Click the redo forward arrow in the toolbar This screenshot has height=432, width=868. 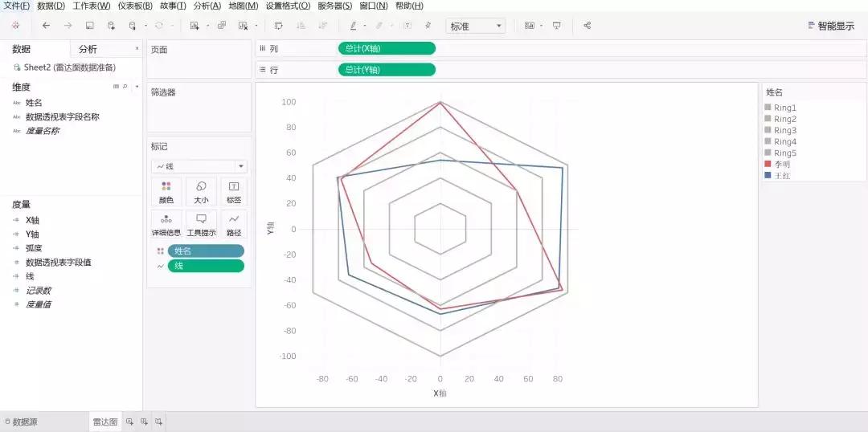click(68, 26)
